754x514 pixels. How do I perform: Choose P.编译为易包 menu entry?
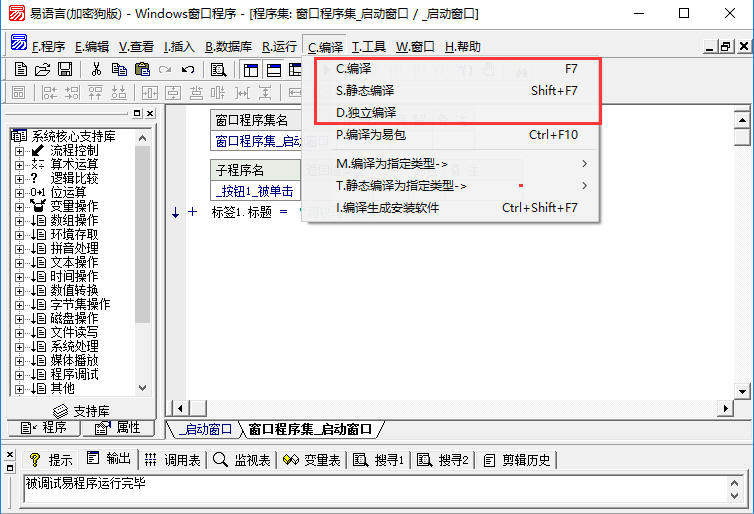point(370,135)
